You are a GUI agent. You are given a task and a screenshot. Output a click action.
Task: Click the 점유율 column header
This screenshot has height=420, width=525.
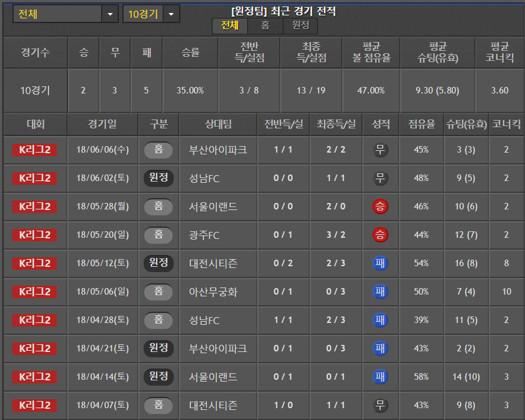422,124
